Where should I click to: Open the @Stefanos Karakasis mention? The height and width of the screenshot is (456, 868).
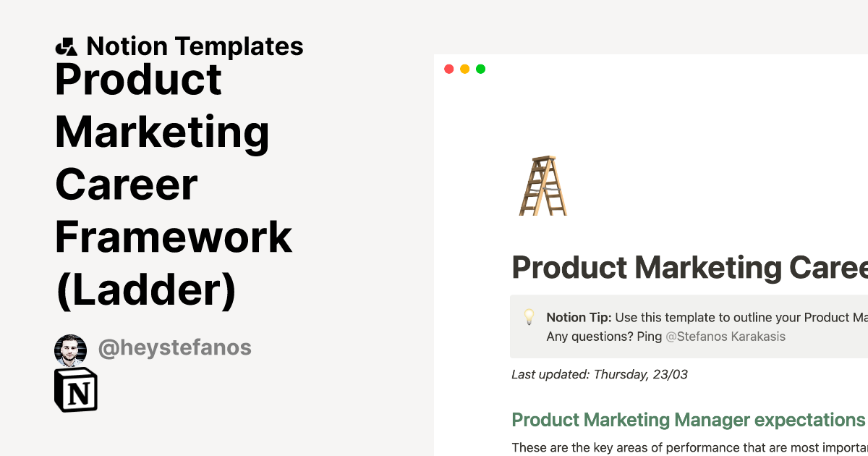click(x=726, y=337)
